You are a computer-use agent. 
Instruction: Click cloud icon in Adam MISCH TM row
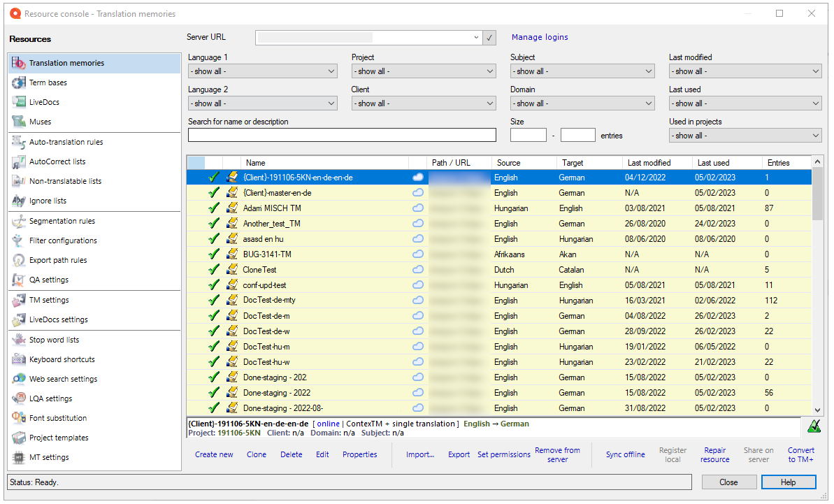tap(418, 208)
